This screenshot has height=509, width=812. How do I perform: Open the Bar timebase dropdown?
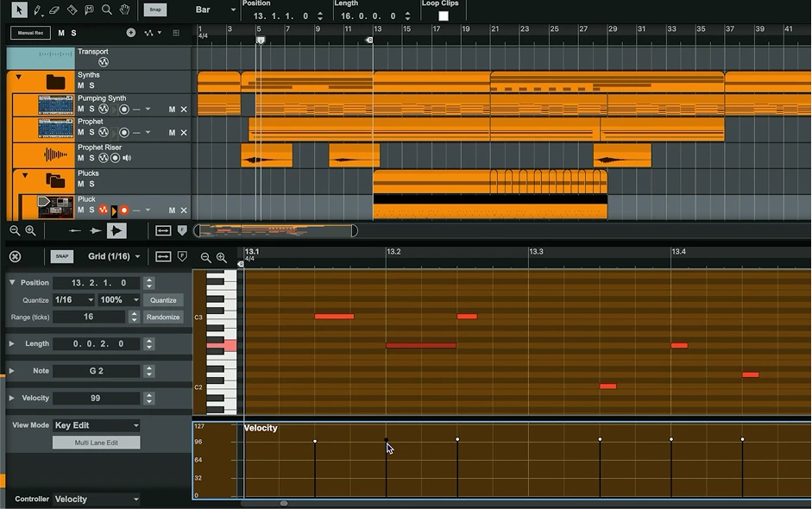click(215, 9)
